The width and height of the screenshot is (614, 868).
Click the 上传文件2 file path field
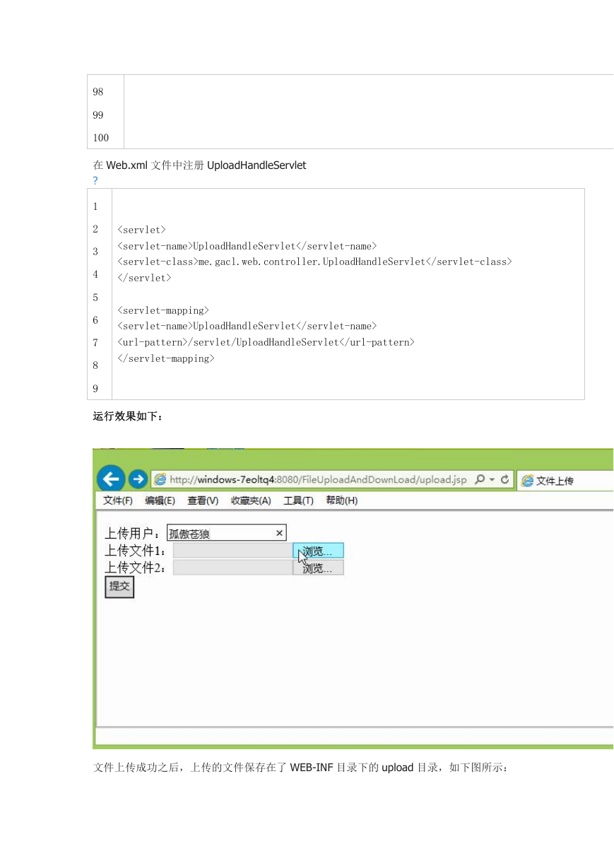[x=233, y=568]
